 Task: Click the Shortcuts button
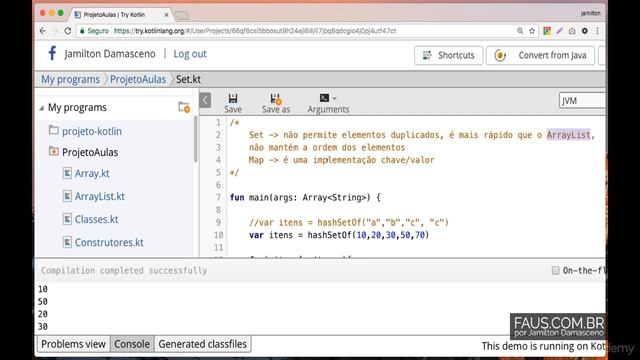[x=449, y=55]
